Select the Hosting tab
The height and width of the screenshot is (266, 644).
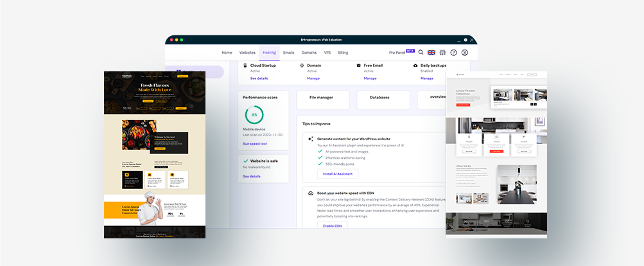(x=269, y=53)
